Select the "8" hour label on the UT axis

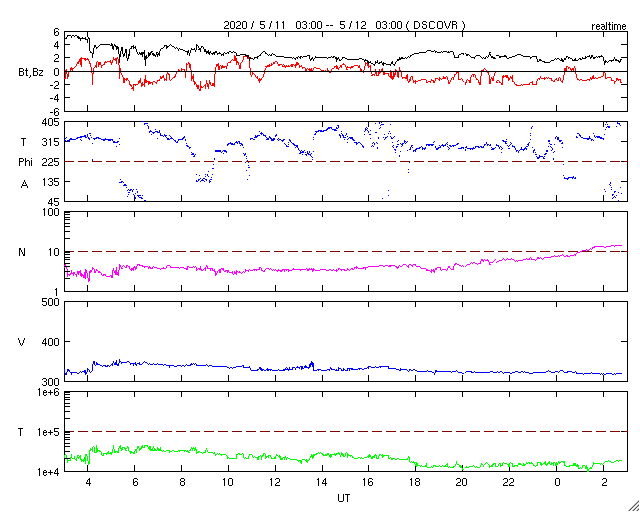[x=182, y=482]
